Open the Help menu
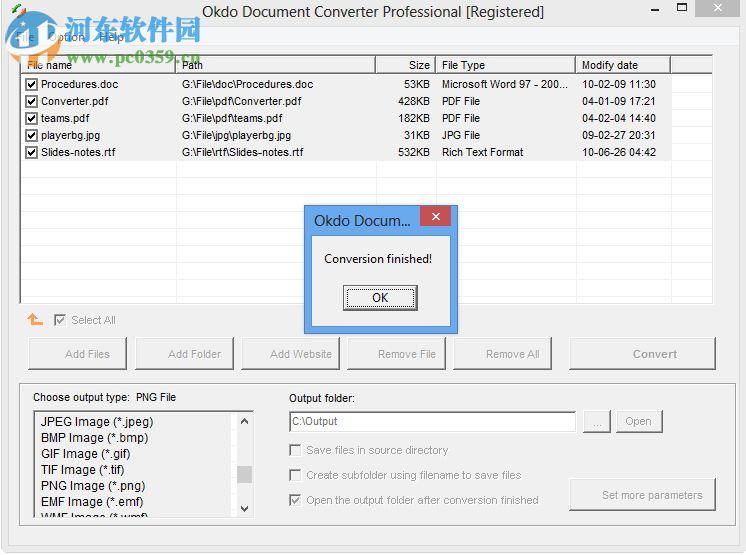This screenshot has height=555, width=746. (x=111, y=37)
